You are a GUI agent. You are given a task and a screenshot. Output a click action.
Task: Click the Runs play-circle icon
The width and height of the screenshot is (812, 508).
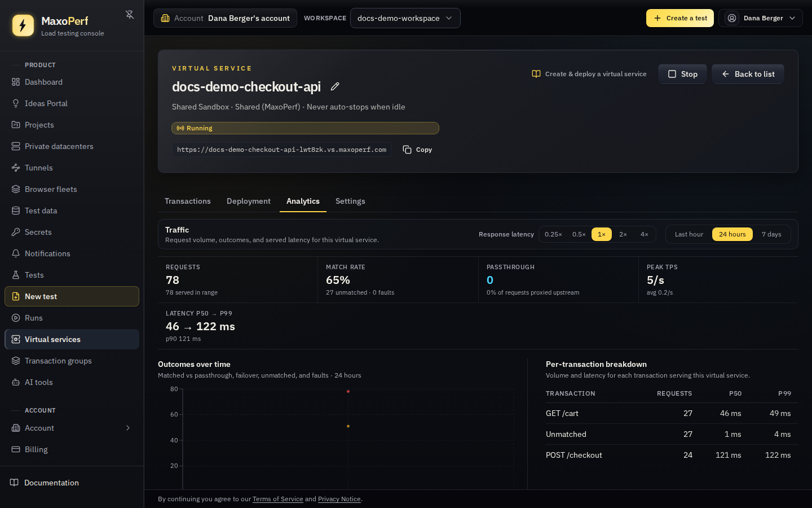[x=16, y=318]
